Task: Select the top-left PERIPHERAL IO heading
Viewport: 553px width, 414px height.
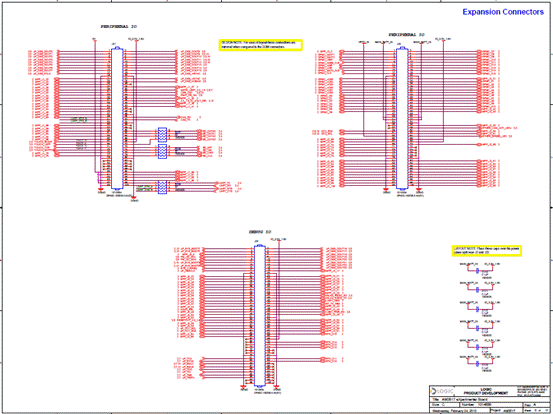Action: 118,26
